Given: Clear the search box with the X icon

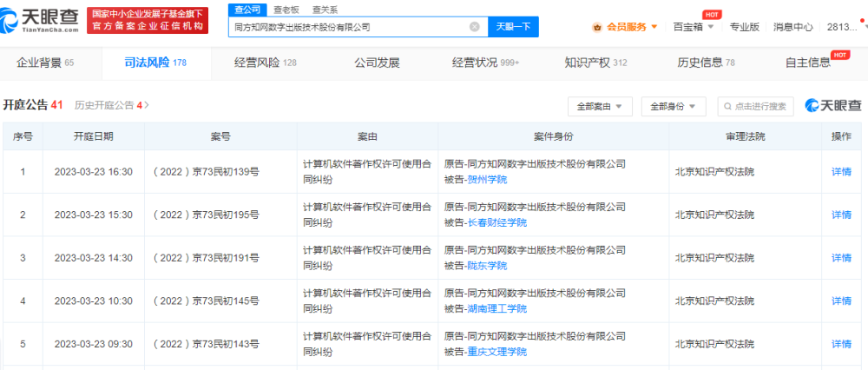Looking at the screenshot, I should tap(475, 27).
